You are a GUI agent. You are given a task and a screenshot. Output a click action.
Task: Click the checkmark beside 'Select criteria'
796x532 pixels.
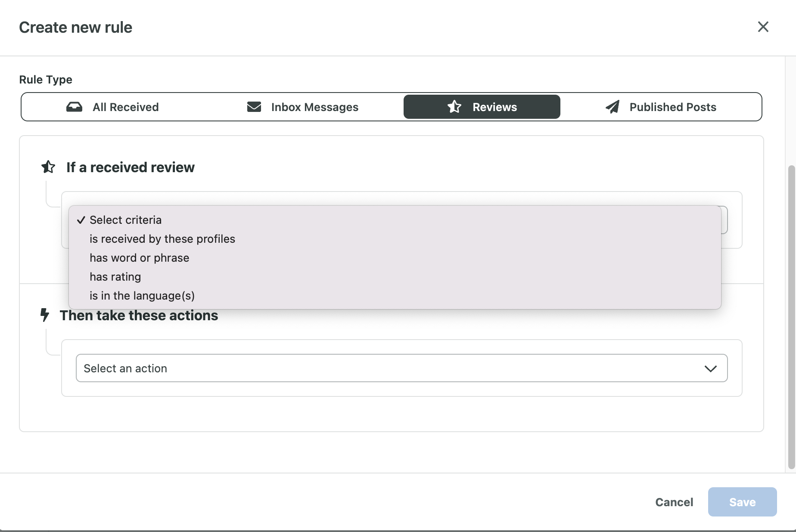[x=81, y=220]
